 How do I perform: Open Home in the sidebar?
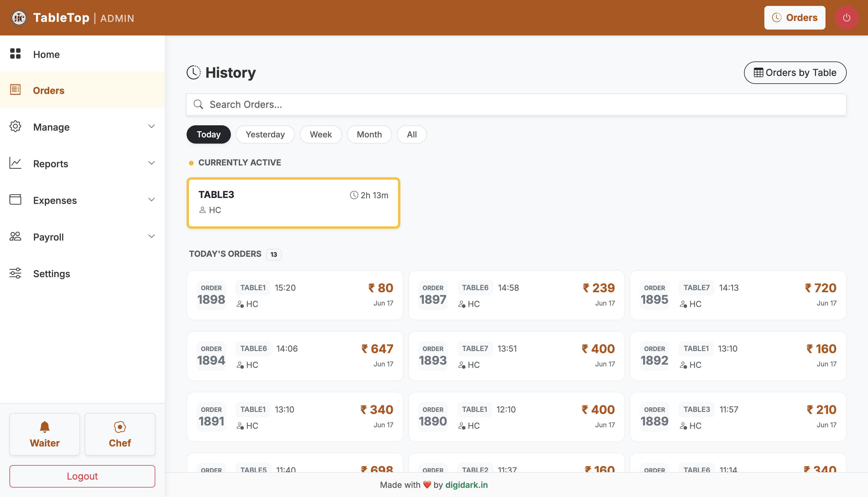(82, 54)
